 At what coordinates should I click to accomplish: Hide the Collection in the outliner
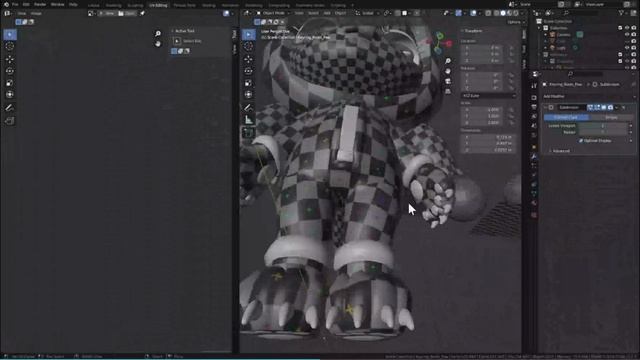point(627,28)
